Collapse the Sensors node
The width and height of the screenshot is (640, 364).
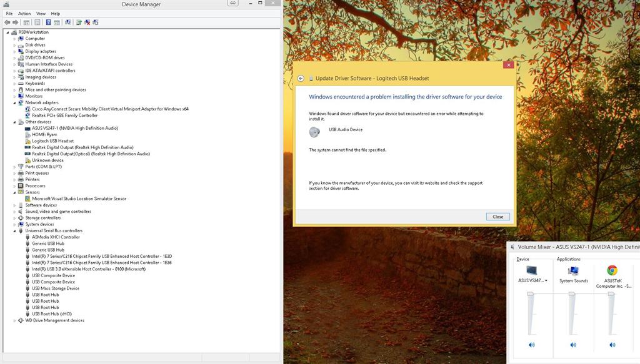pos(15,192)
